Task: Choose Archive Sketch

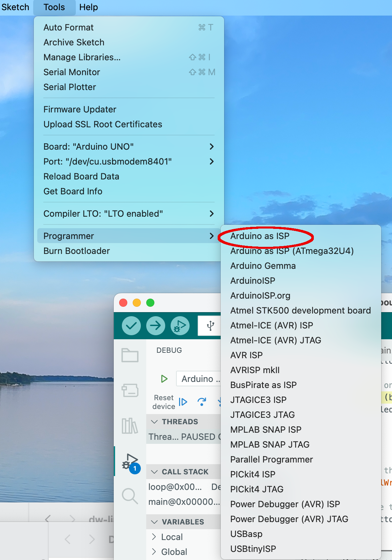Action: [x=129, y=42]
